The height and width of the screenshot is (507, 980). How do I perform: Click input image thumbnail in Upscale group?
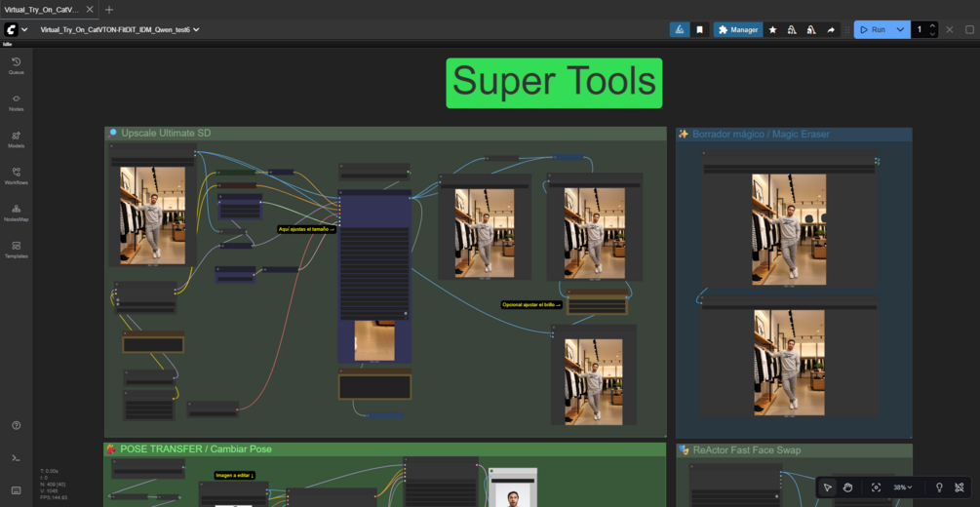click(x=152, y=215)
